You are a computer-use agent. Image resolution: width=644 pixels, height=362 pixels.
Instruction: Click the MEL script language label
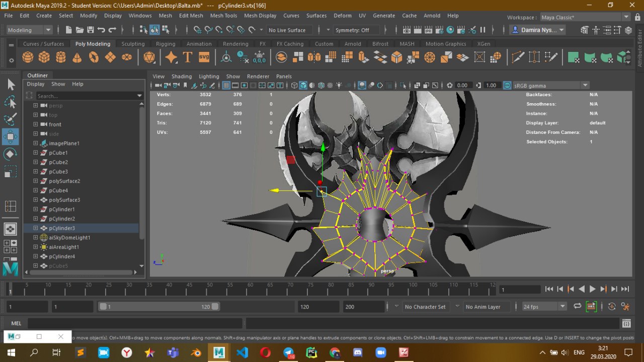pos(16,323)
